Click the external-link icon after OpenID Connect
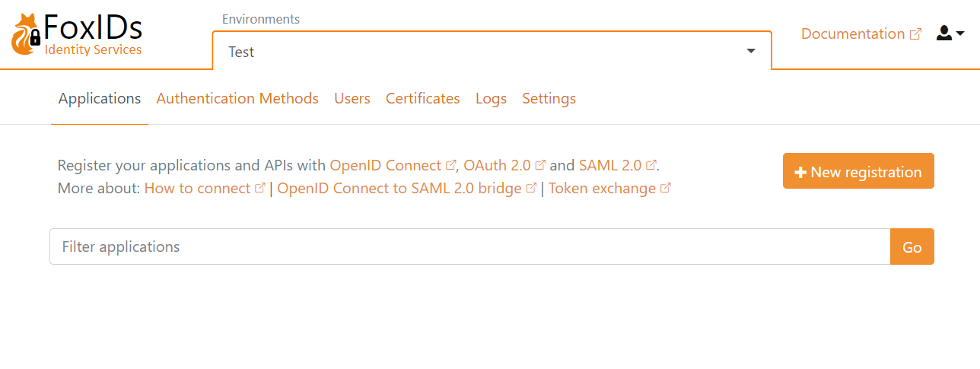The image size is (980, 369). pos(450,165)
